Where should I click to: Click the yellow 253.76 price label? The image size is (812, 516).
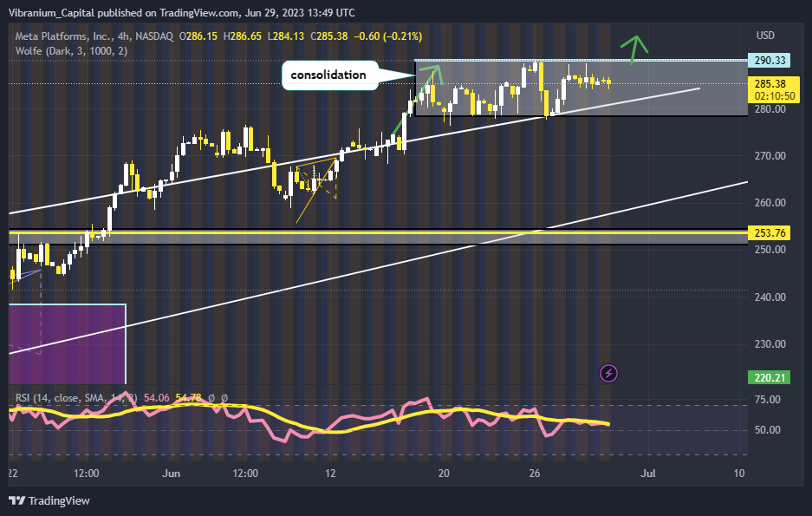coord(770,233)
